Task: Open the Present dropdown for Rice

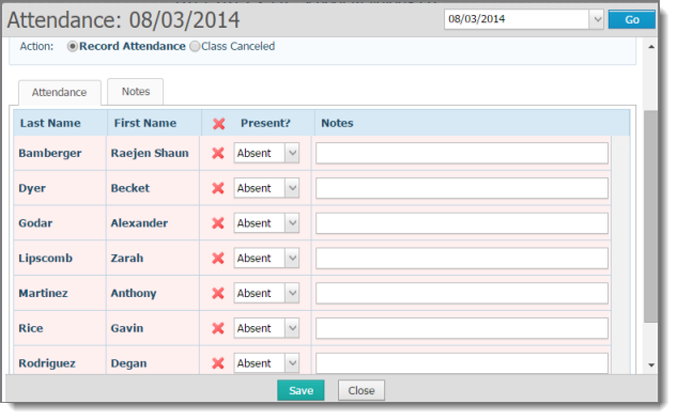Action: [266, 328]
